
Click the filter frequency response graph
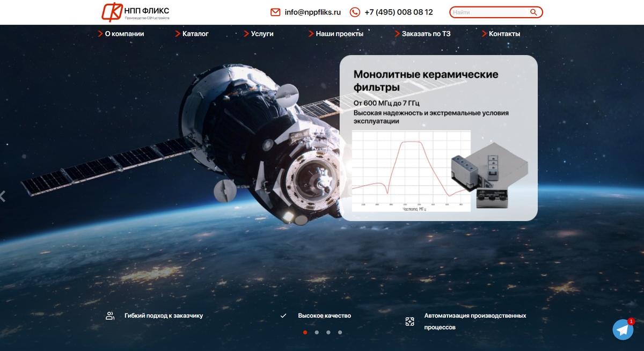pyautogui.click(x=411, y=171)
